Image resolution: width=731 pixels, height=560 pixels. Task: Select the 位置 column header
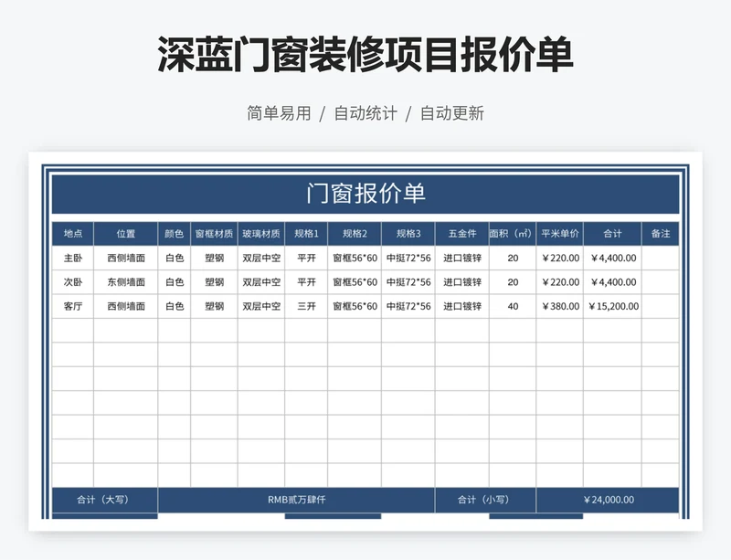(126, 234)
